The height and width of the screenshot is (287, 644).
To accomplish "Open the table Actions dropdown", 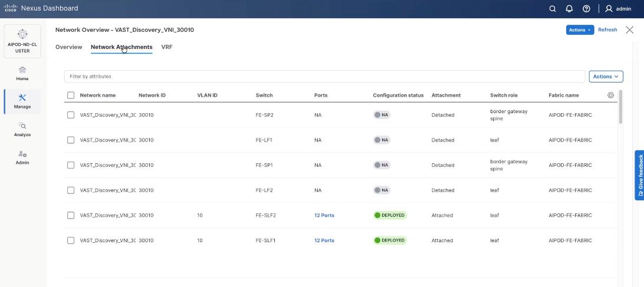I will (x=606, y=77).
